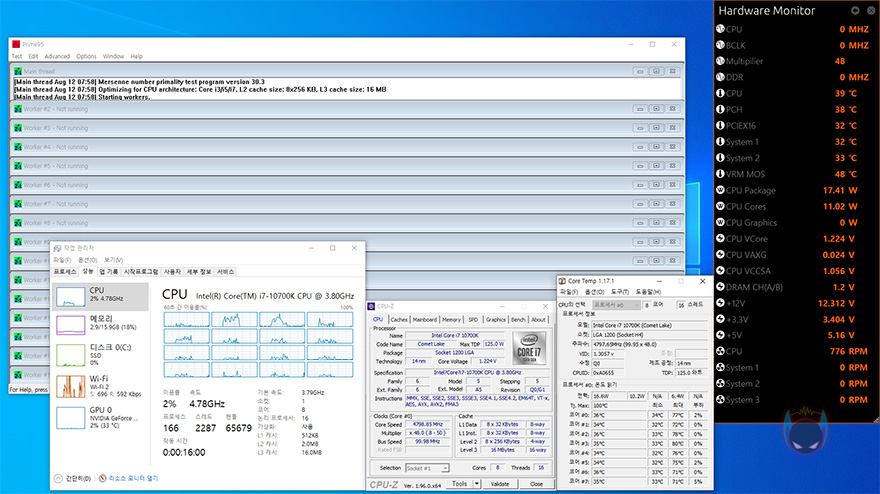Select GPU 0 in Task Manager sidebar
This screenshot has width=880, height=494.
click(102, 417)
